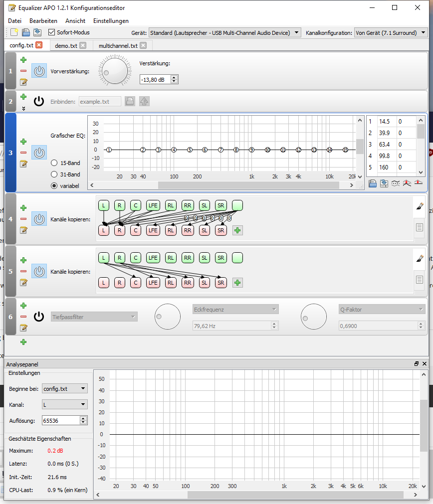
Task: Open the Einstellungen menu
Action: tap(111, 21)
